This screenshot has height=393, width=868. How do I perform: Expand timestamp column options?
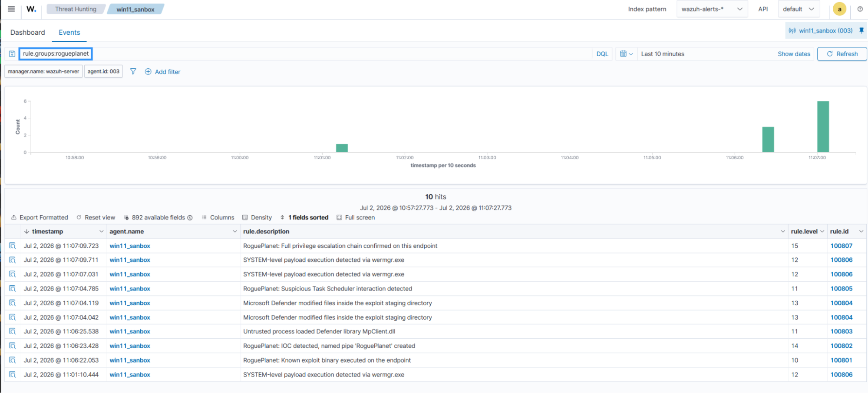click(x=101, y=232)
